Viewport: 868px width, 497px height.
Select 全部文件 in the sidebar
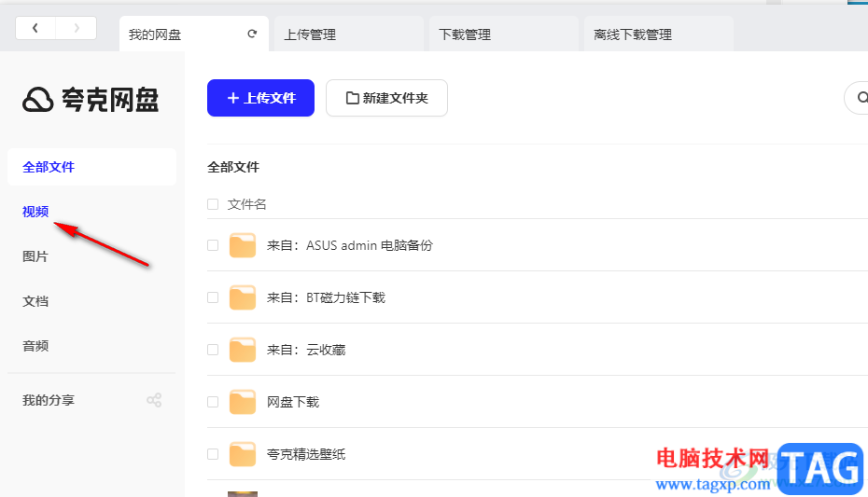tap(91, 167)
